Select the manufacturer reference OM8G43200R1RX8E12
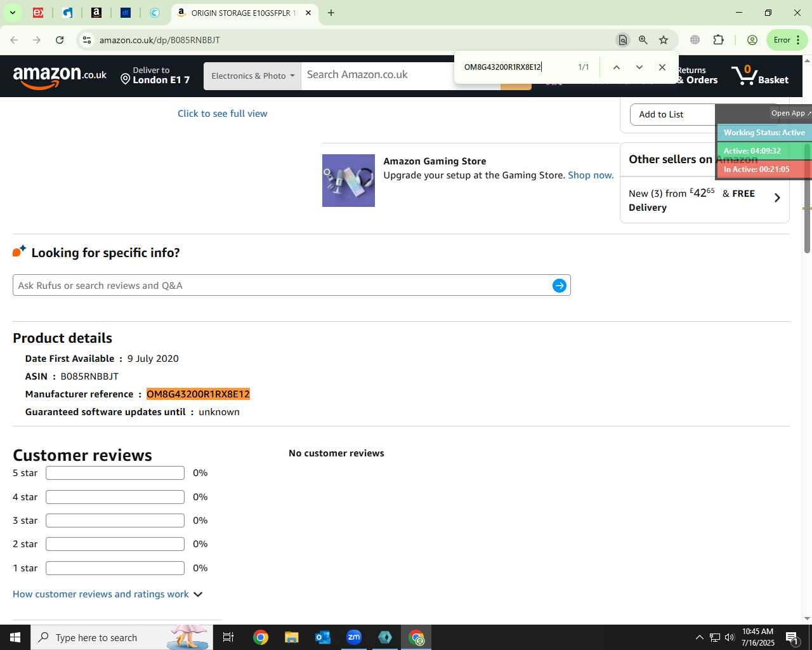812x650 pixels. click(198, 394)
